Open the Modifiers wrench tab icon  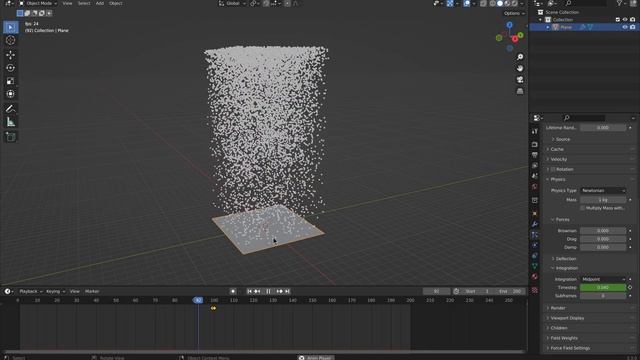535,224
